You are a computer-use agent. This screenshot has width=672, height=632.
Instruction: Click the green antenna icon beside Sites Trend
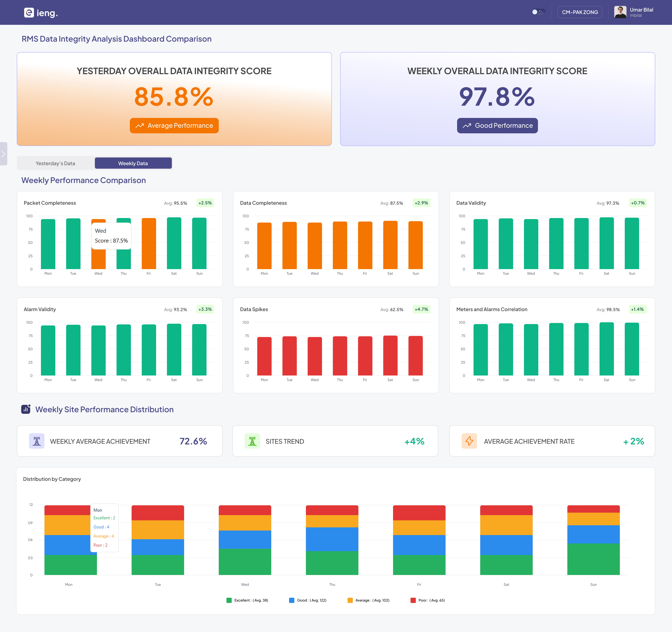(x=252, y=441)
